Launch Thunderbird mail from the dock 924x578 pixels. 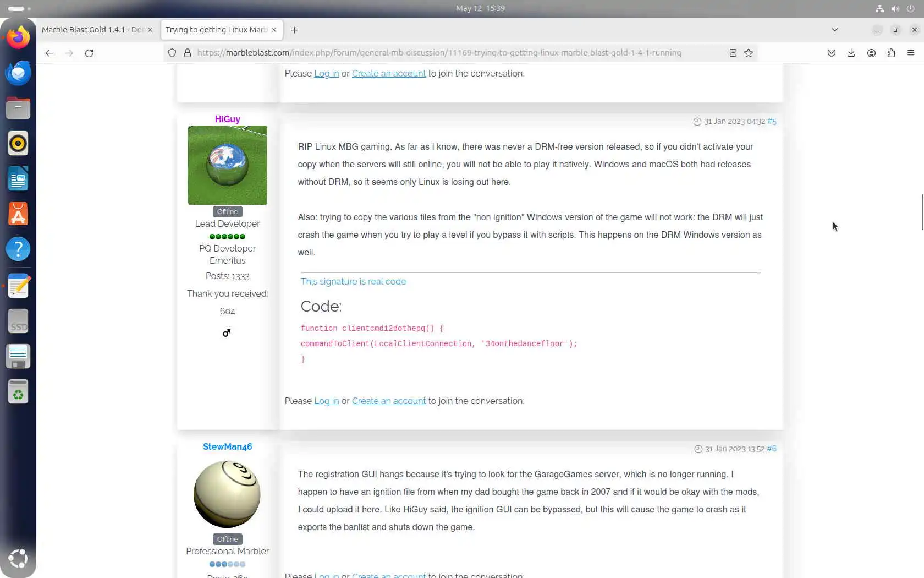(18, 73)
